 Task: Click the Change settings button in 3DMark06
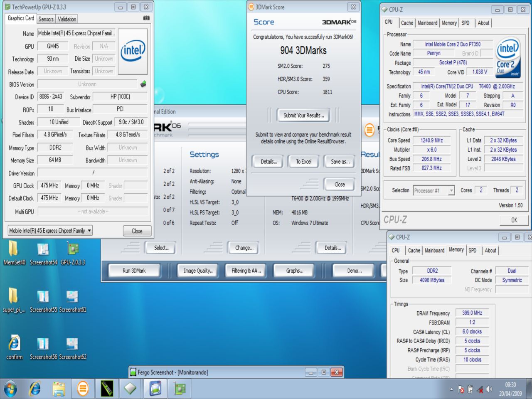click(244, 248)
